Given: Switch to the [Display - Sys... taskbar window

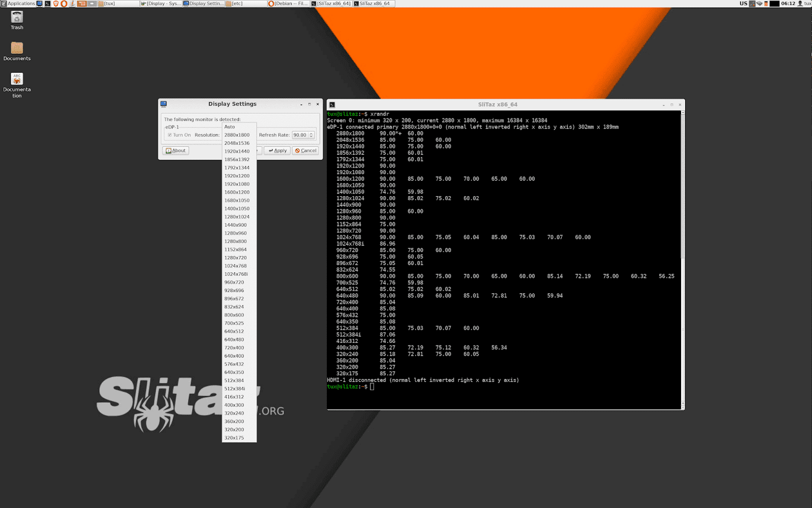Looking at the screenshot, I should [160, 4].
